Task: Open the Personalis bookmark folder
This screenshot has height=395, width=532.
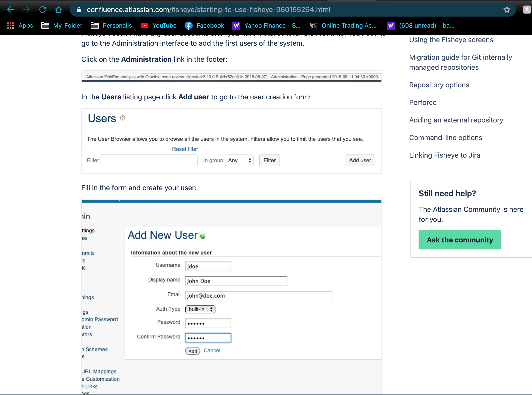Action: [x=111, y=25]
